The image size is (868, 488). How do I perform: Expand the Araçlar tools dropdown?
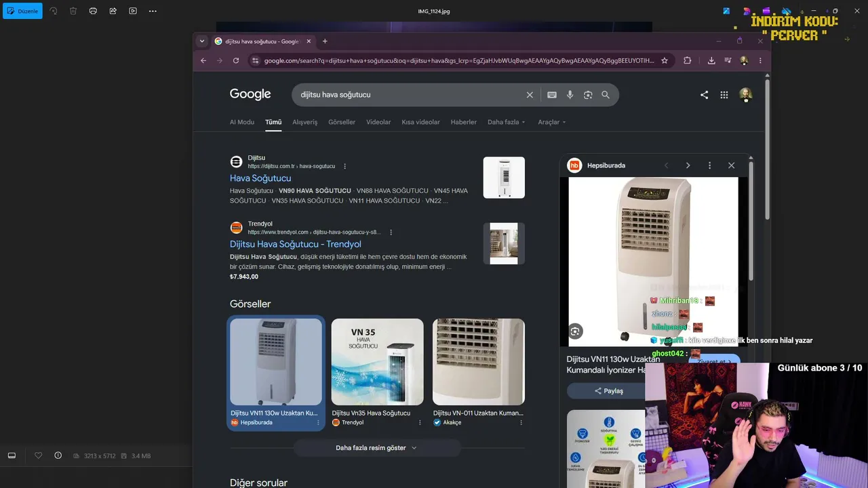[552, 122]
